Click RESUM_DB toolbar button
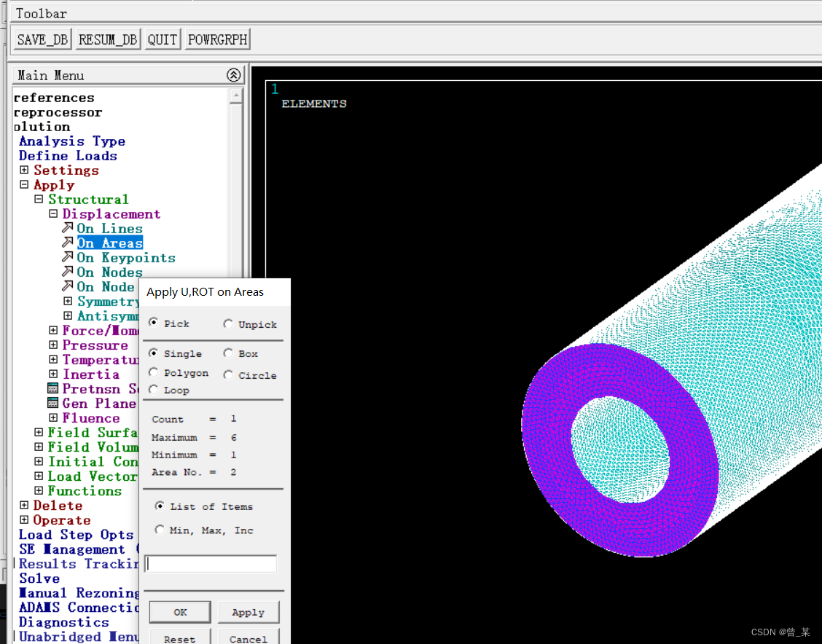822x644 pixels. coord(108,39)
